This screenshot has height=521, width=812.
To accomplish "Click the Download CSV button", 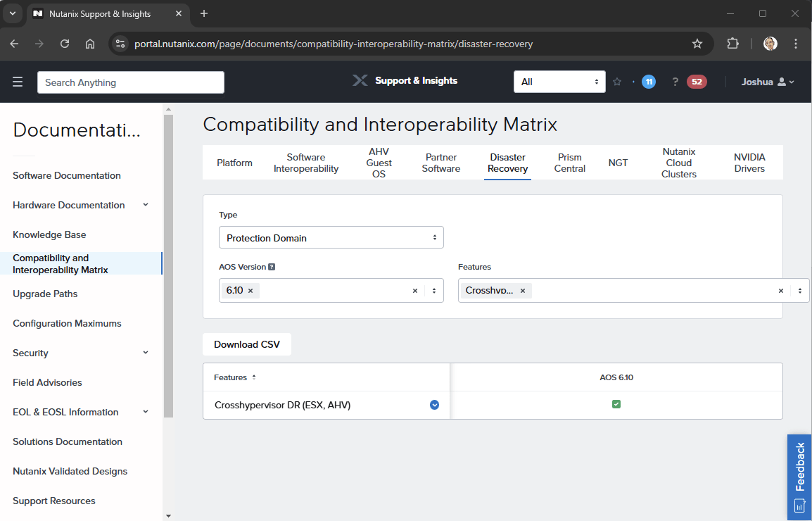I will (x=247, y=344).
